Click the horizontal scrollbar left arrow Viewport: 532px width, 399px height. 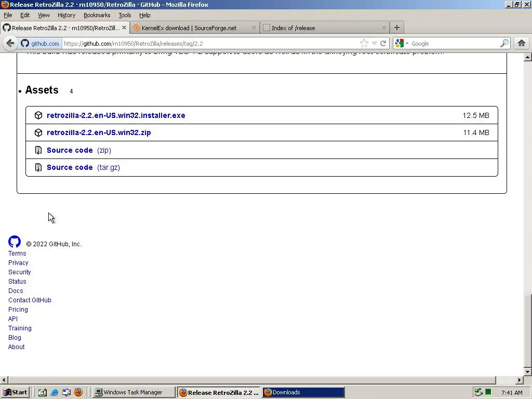pos(4,380)
